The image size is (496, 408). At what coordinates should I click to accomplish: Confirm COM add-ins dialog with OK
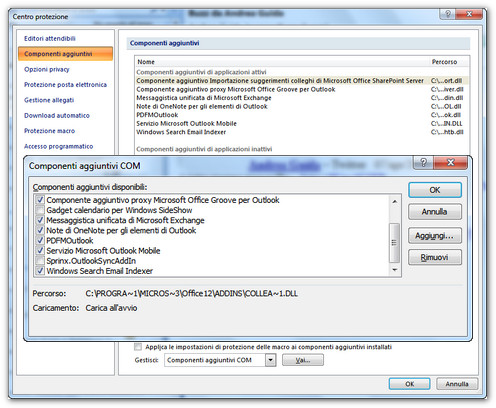click(435, 190)
